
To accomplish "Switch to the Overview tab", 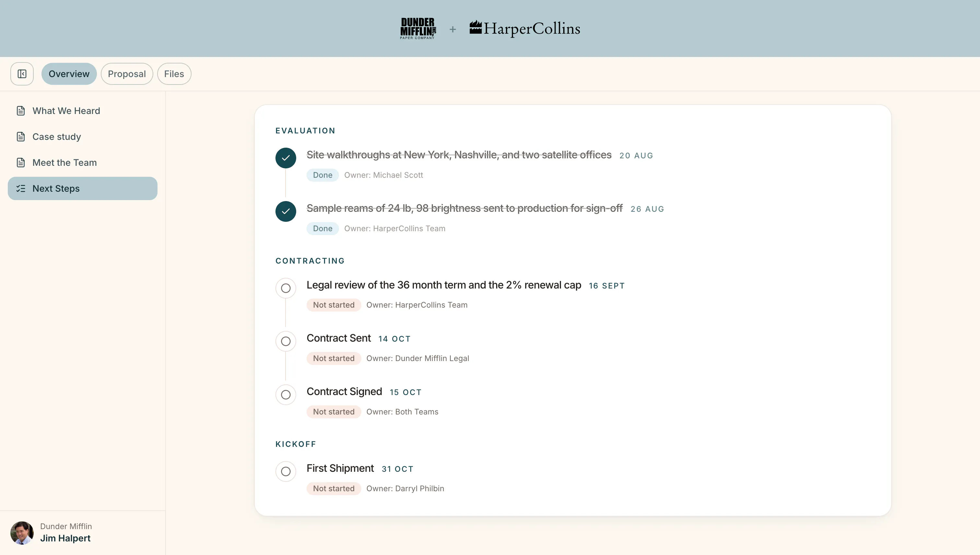I will (x=69, y=74).
